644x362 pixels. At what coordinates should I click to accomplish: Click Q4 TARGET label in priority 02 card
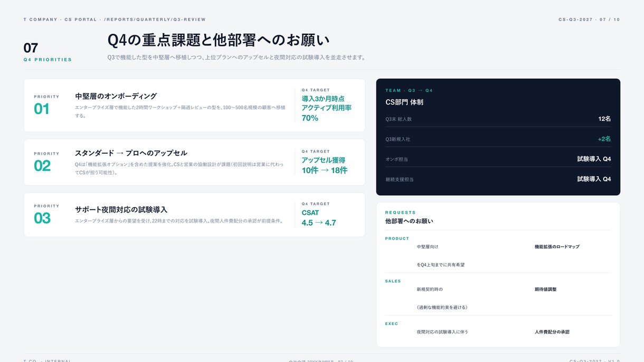316,151
